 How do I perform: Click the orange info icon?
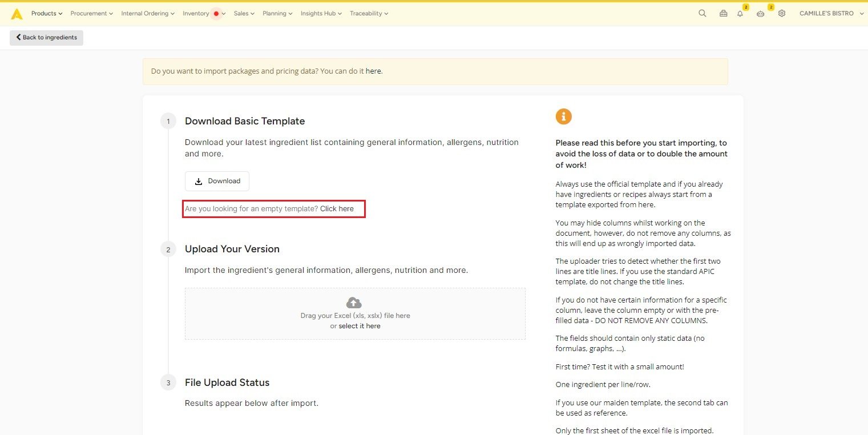click(x=563, y=116)
